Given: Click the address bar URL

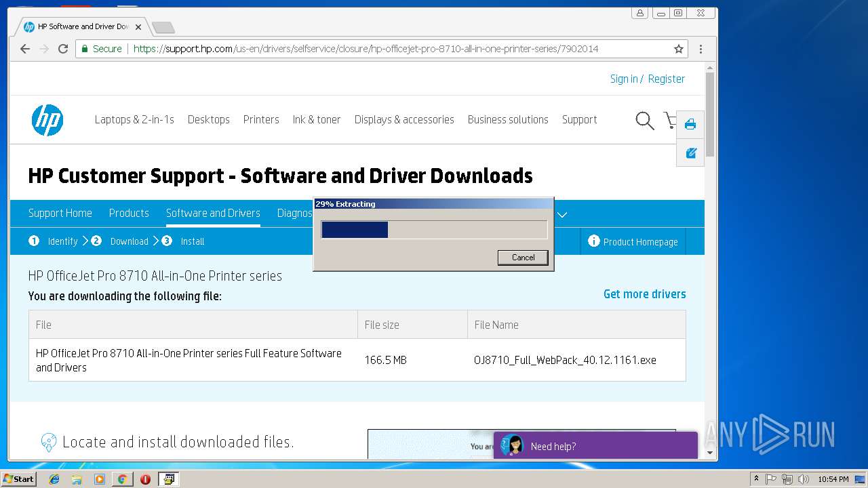Looking at the screenshot, I should pos(366,49).
